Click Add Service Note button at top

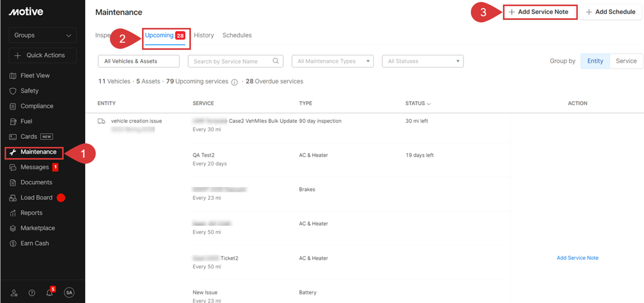click(540, 12)
